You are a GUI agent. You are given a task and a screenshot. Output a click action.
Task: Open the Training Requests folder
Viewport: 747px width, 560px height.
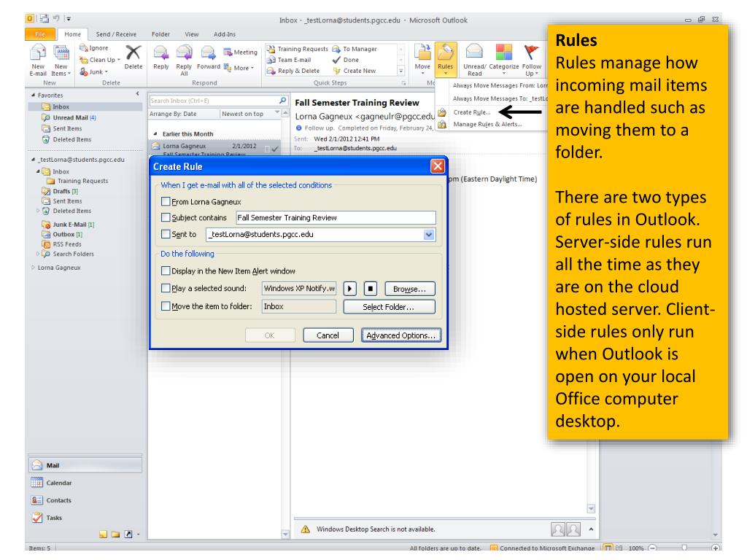coord(77,181)
